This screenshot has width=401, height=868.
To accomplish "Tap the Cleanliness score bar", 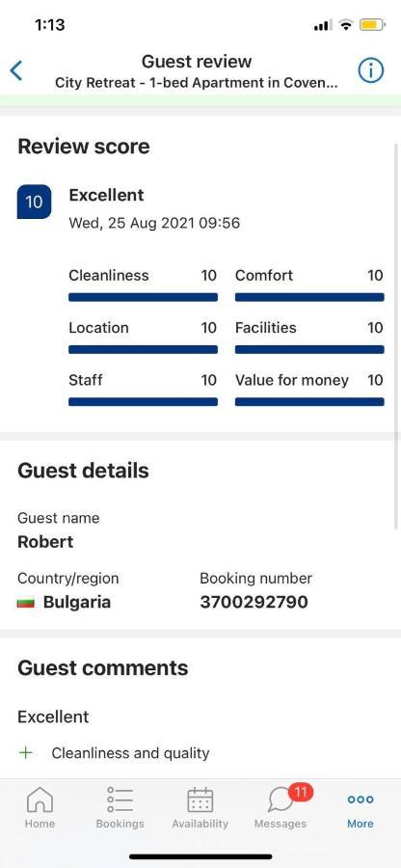I will 143,297.
